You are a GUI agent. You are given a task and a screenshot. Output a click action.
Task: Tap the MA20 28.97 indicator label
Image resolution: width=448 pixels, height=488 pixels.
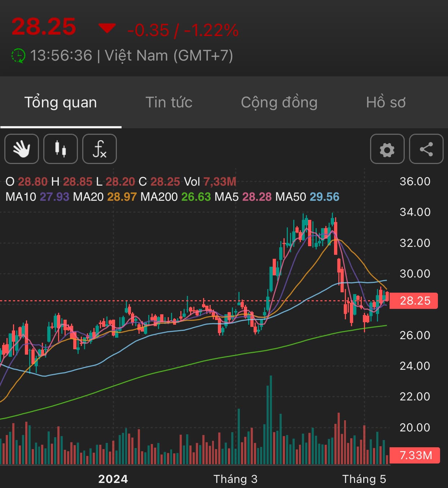[105, 197]
